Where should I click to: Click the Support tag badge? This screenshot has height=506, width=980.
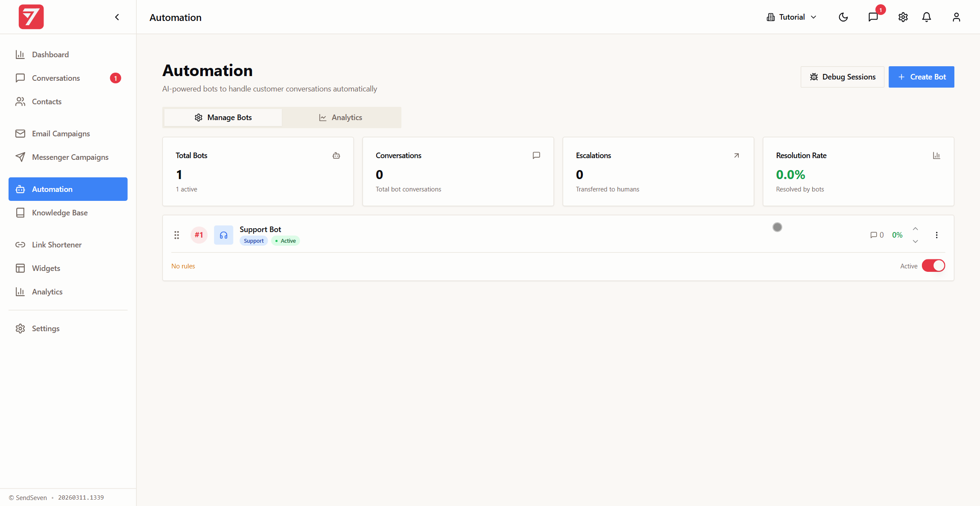[x=254, y=241]
